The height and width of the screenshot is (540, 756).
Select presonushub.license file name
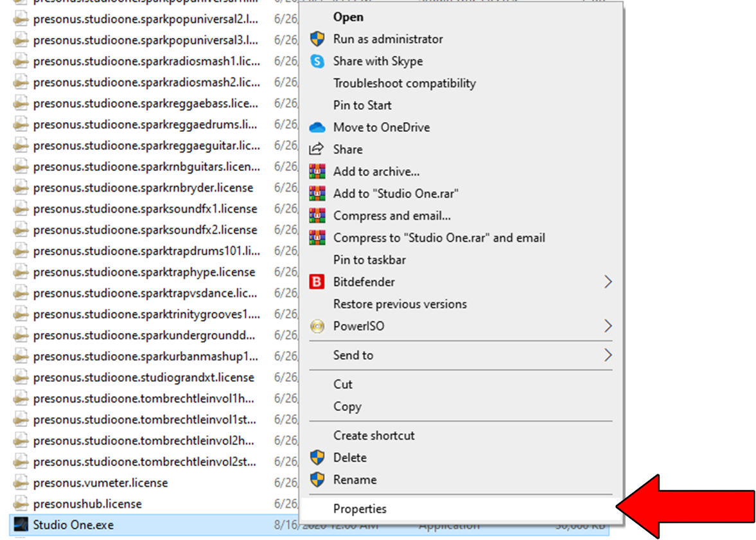(87, 504)
